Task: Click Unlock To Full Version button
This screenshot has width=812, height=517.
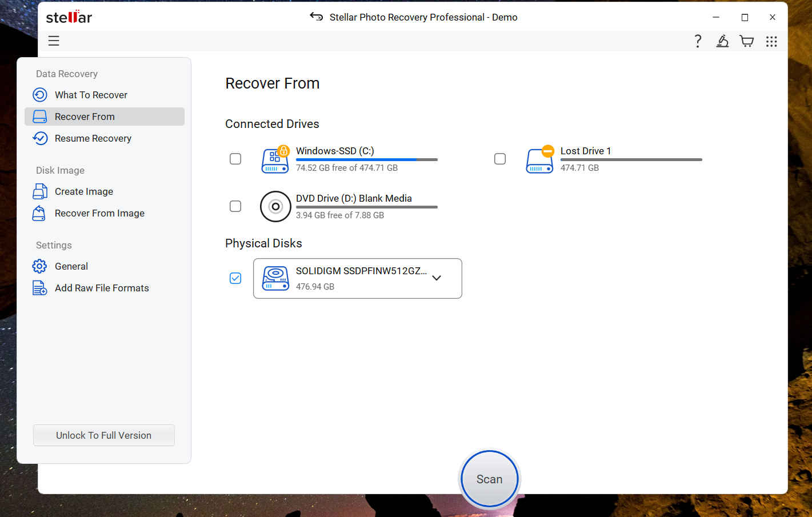Action: tap(104, 435)
